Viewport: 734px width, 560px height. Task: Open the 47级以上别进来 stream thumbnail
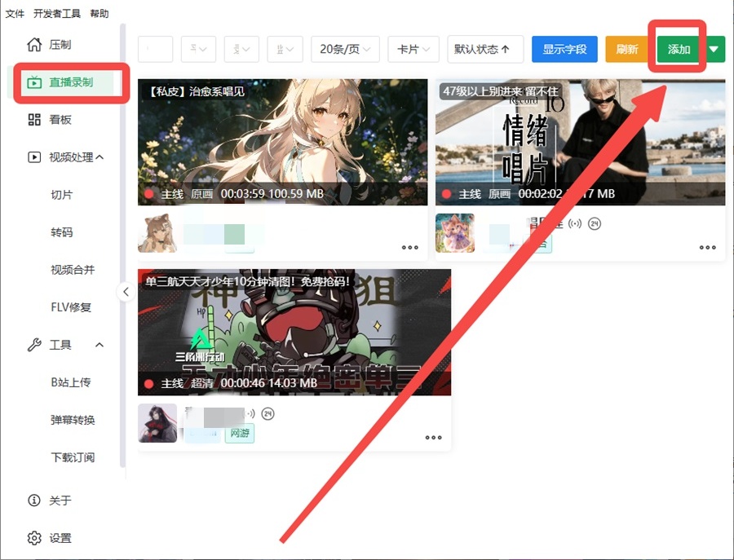(x=581, y=142)
